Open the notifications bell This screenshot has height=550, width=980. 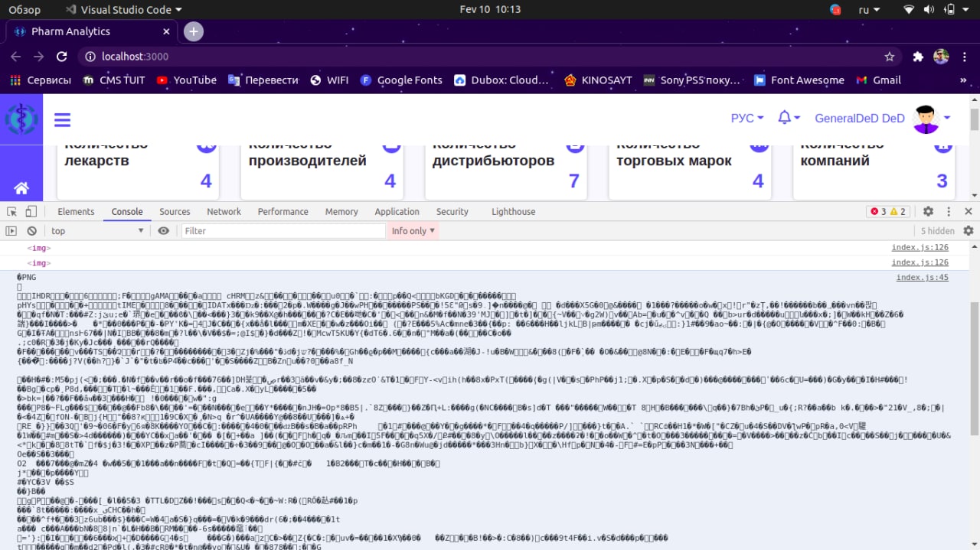tap(789, 118)
